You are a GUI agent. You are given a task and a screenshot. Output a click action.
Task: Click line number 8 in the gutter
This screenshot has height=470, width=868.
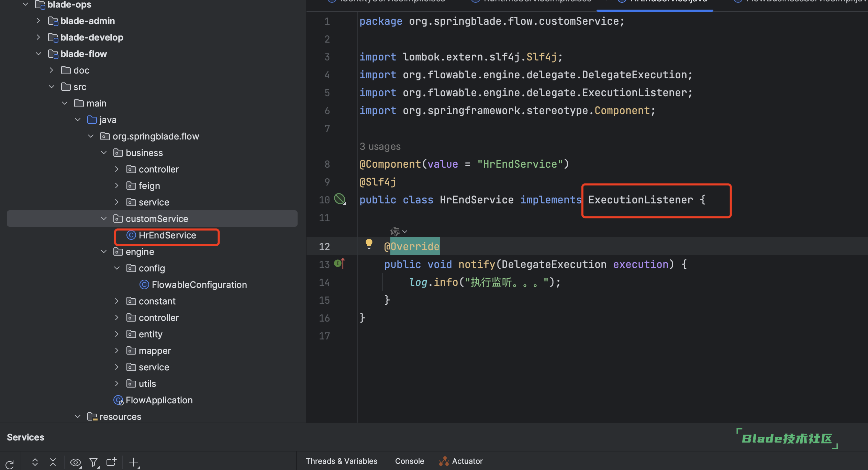coord(327,164)
